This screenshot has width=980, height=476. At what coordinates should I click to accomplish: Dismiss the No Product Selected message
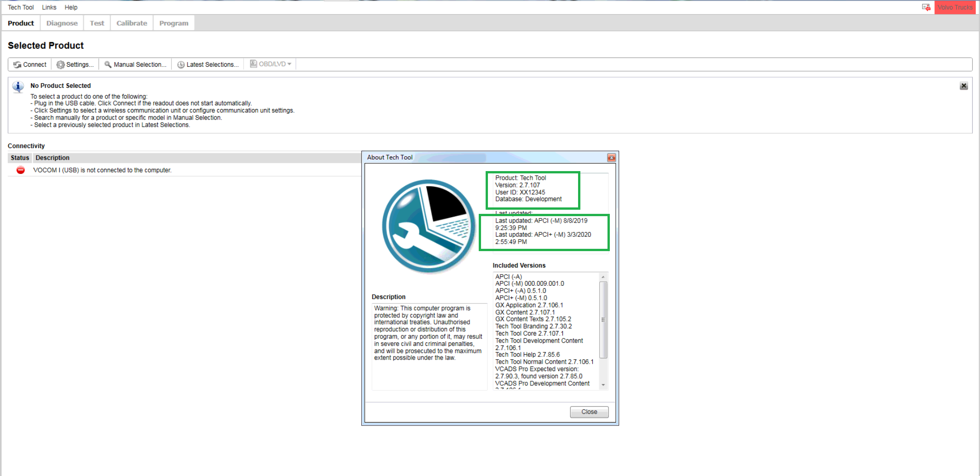[x=963, y=86]
